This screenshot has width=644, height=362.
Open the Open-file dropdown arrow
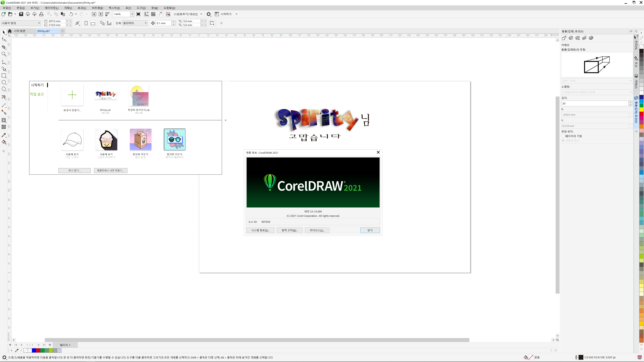15,14
